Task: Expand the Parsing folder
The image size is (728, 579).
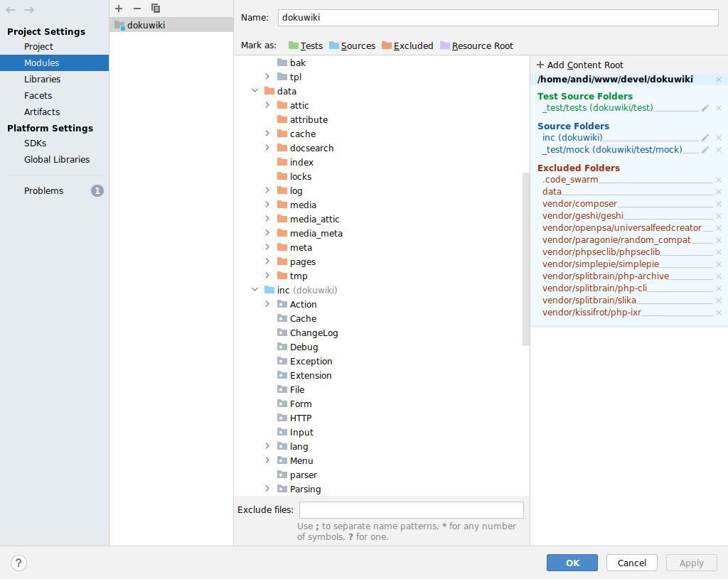Action: [x=267, y=489]
